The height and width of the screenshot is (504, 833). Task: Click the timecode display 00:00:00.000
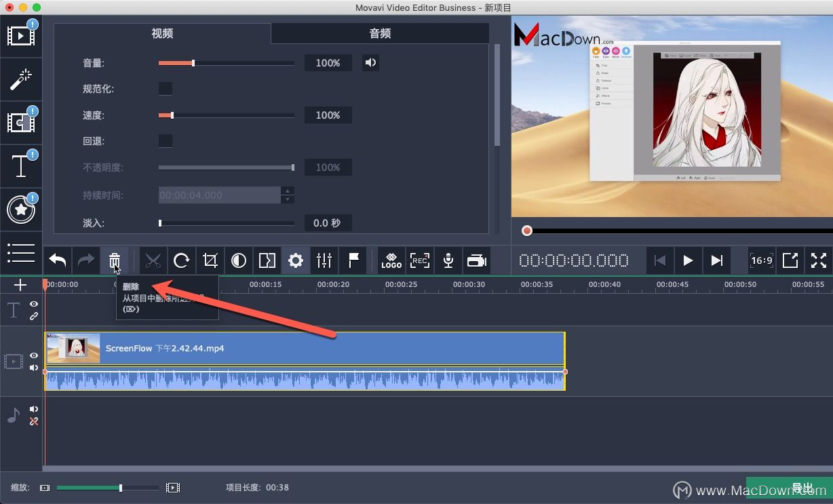point(574,260)
